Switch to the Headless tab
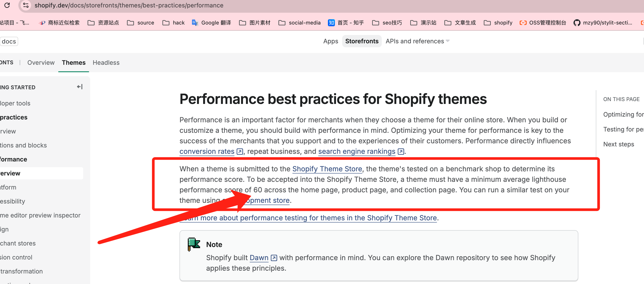The height and width of the screenshot is (284, 644). (x=106, y=63)
